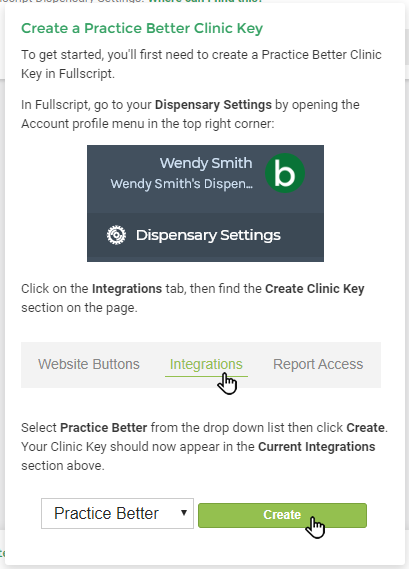Open the Practice Better dropdown arrow

184,513
